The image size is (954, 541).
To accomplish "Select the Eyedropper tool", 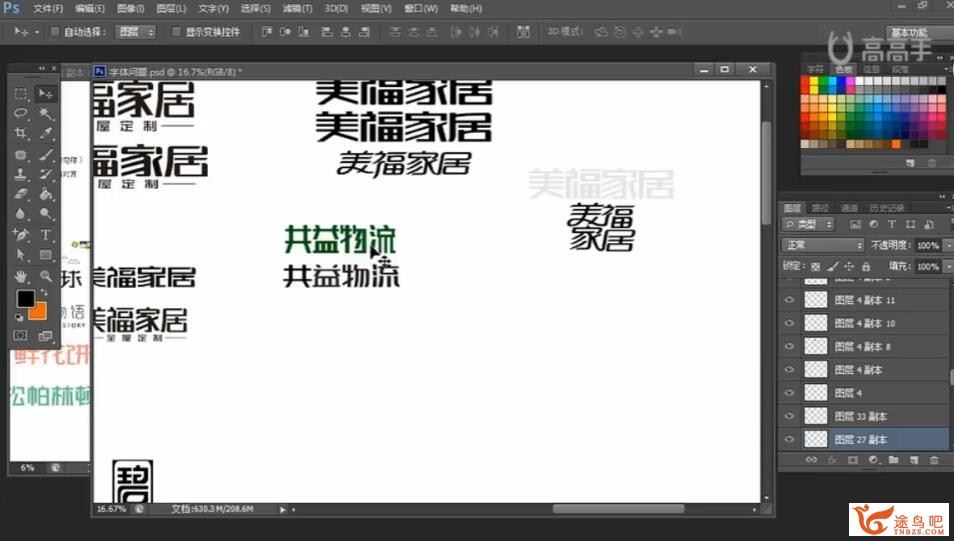I will 46,133.
